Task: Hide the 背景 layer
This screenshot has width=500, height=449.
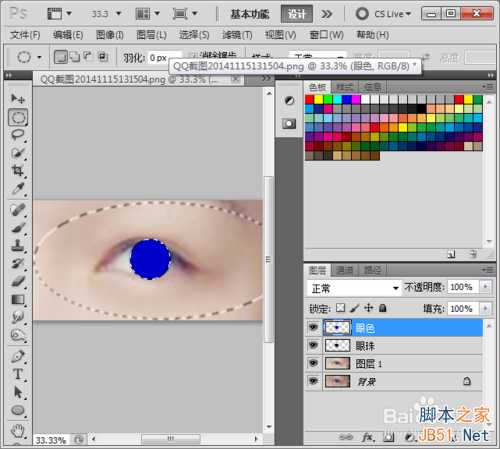Action: [x=313, y=381]
